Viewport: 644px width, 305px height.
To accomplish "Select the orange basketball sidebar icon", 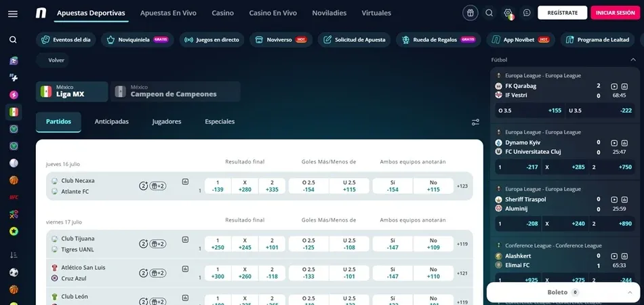I will coord(14,180).
